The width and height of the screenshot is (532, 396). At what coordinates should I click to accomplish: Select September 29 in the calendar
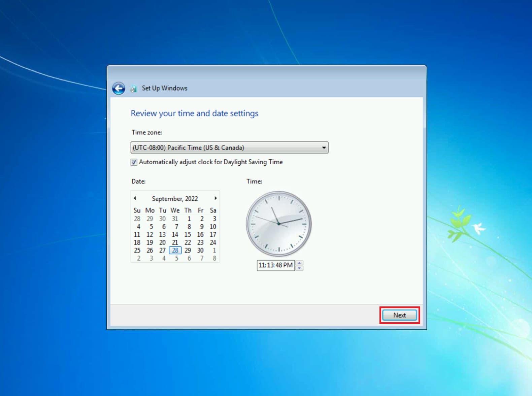188,250
